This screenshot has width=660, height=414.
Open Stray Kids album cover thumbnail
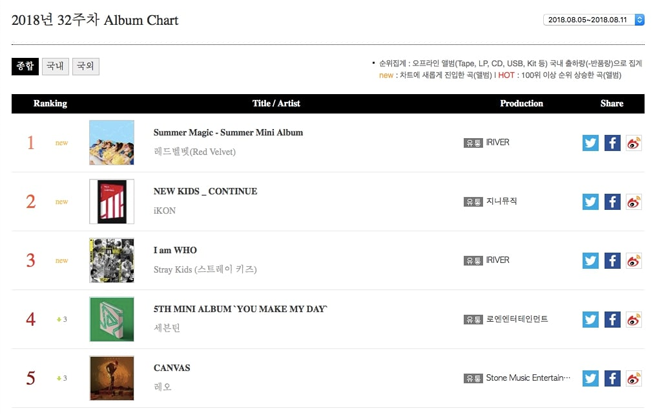[111, 261]
